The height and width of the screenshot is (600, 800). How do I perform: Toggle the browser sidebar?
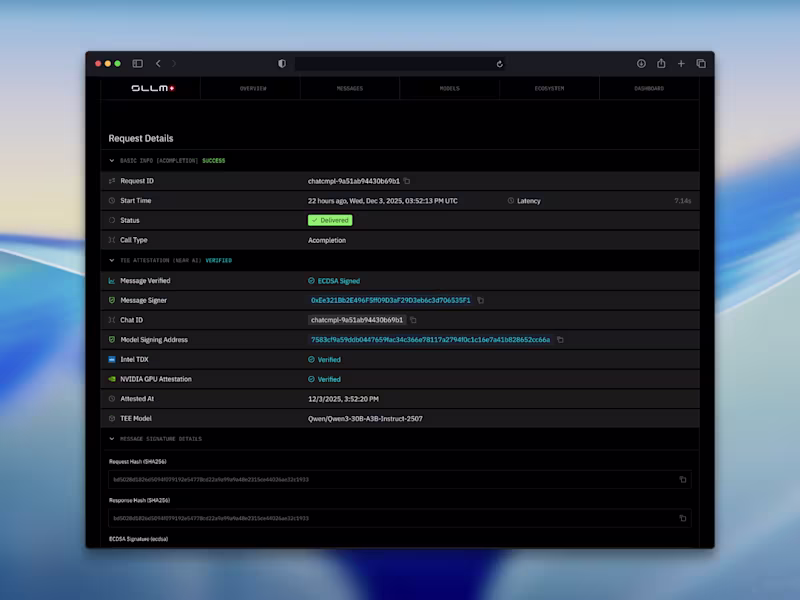pyautogui.click(x=138, y=63)
